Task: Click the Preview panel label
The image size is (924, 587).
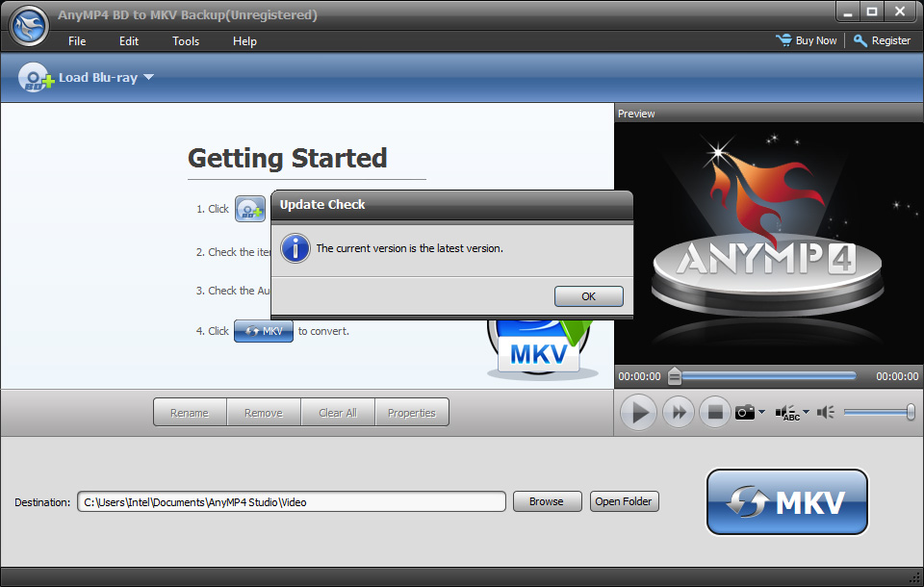Action: [636, 114]
